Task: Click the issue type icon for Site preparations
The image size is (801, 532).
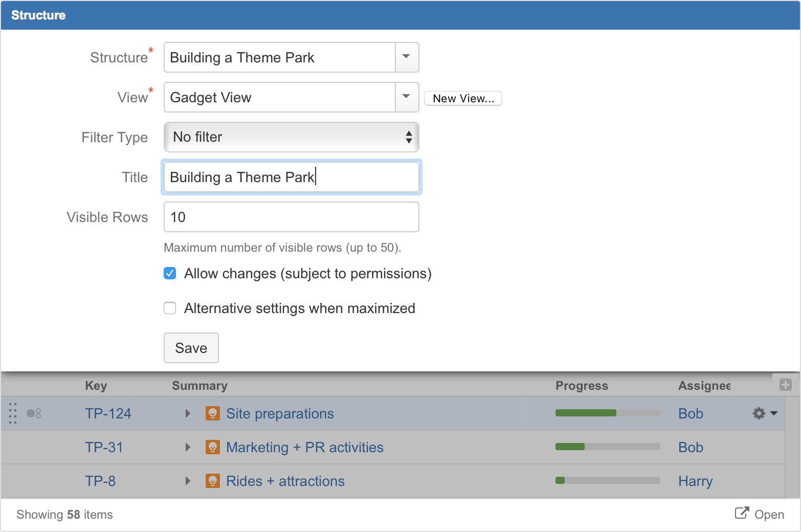Action: [x=212, y=413]
